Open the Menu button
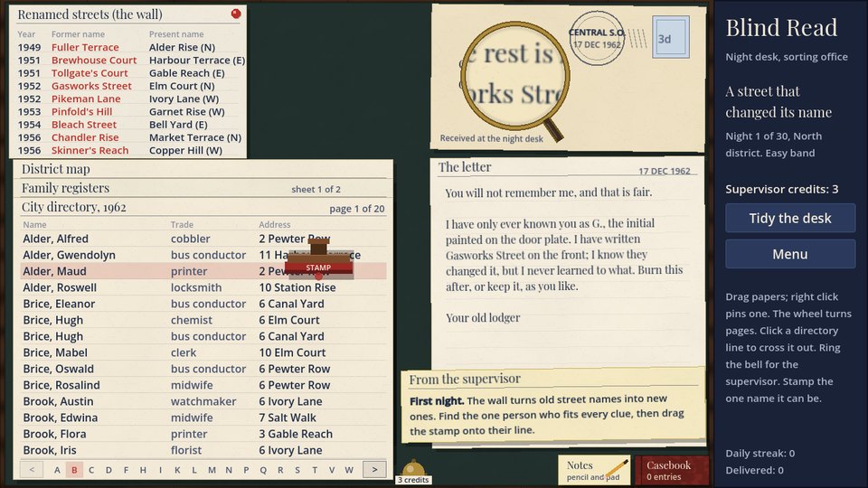The height and width of the screenshot is (488, 868). pos(790,254)
